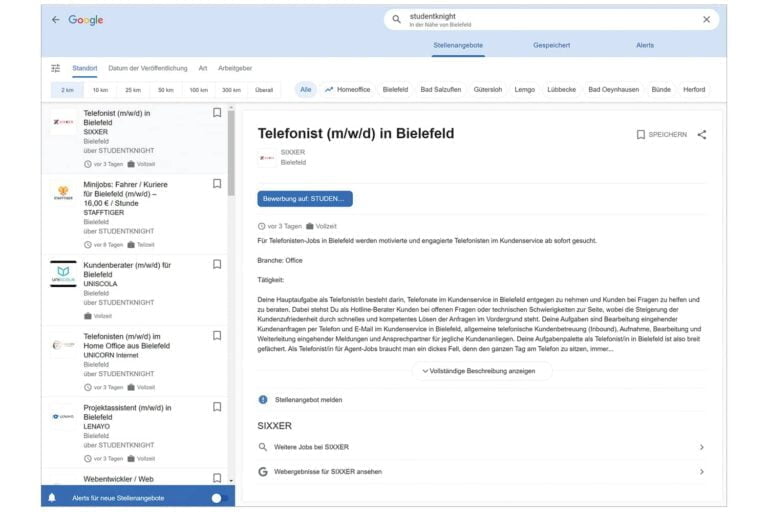This screenshot has height=512, width=768.
Task: Clear the search field with X icon
Action: coord(706,19)
